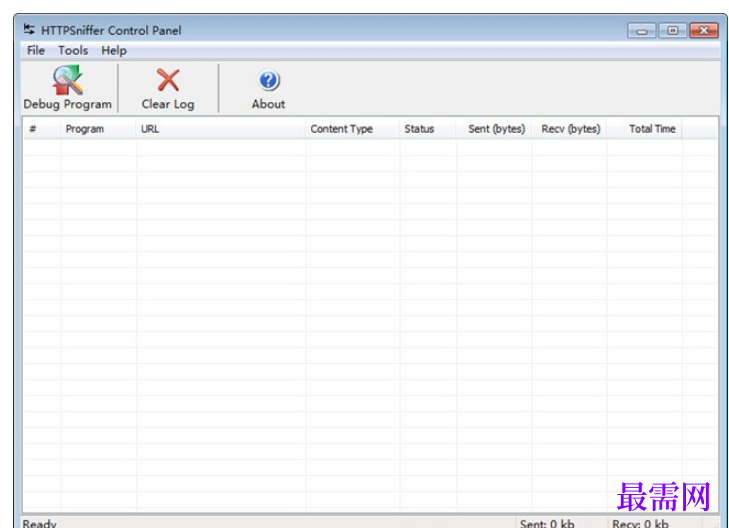This screenshot has height=528, width=729.
Task: Click the Sent: 0 kb status entry
Action: click(547, 523)
